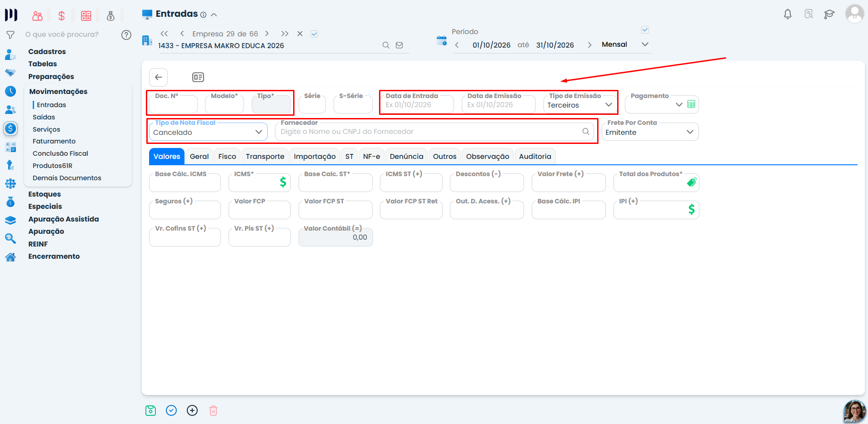Click the green dollar icon in ICMS field
868x424 pixels.
283,182
